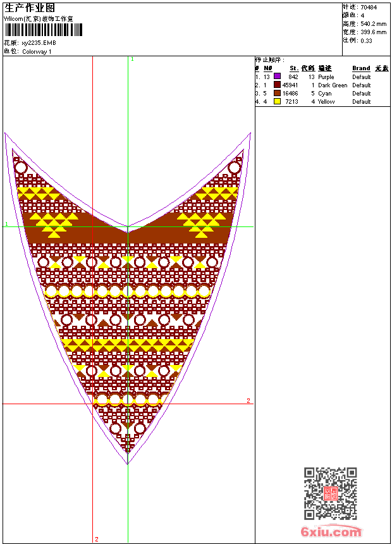The image size is (392, 544).
Task: Select the Purple thread description
Action: coord(326,77)
